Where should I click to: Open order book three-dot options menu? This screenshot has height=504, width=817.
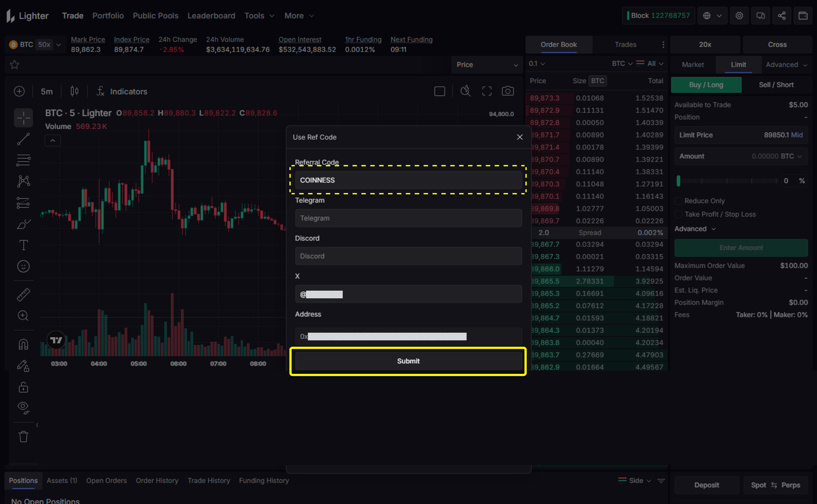[x=663, y=45]
